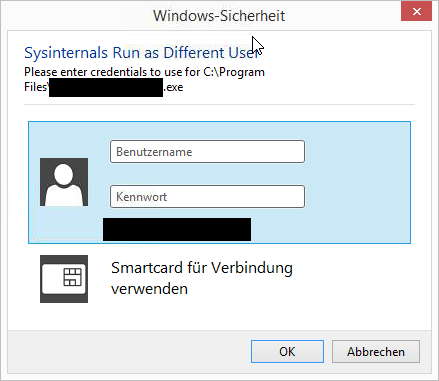Cancel the dialog with Abbrechen
The width and height of the screenshot is (439, 381).
pyautogui.click(x=376, y=351)
